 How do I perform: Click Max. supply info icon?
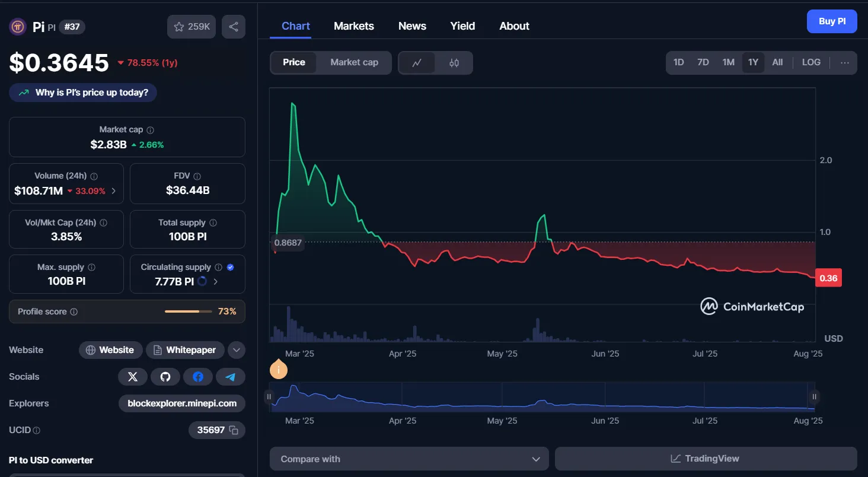coord(92,268)
